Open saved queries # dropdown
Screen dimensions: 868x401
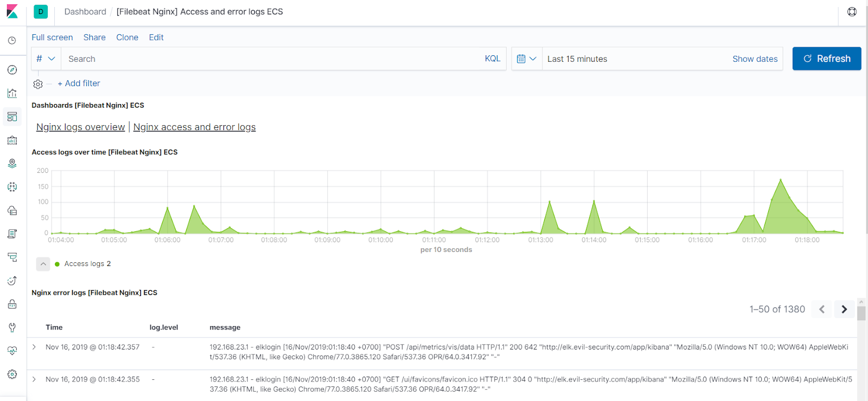click(x=46, y=59)
